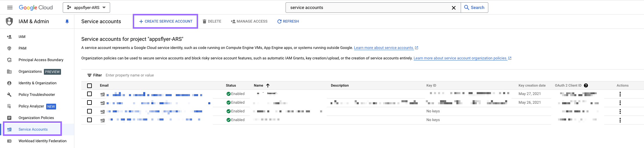Click Create Service Account button
This screenshot has height=148, width=644.
coord(166,21)
